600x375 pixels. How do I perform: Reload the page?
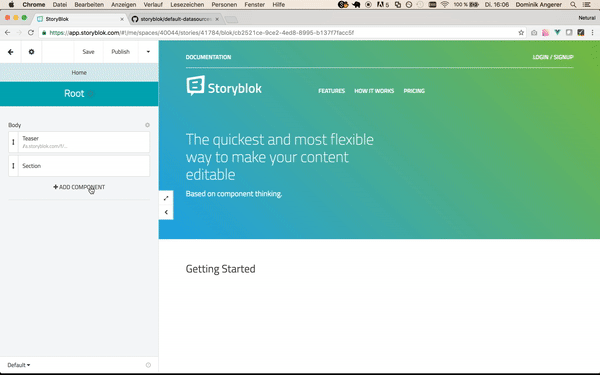click(31, 33)
